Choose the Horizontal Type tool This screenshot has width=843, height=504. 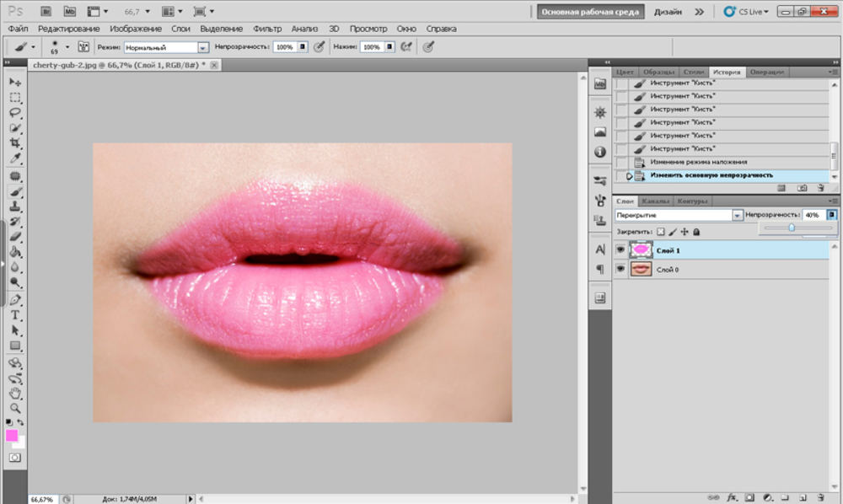[x=15, y=315]
